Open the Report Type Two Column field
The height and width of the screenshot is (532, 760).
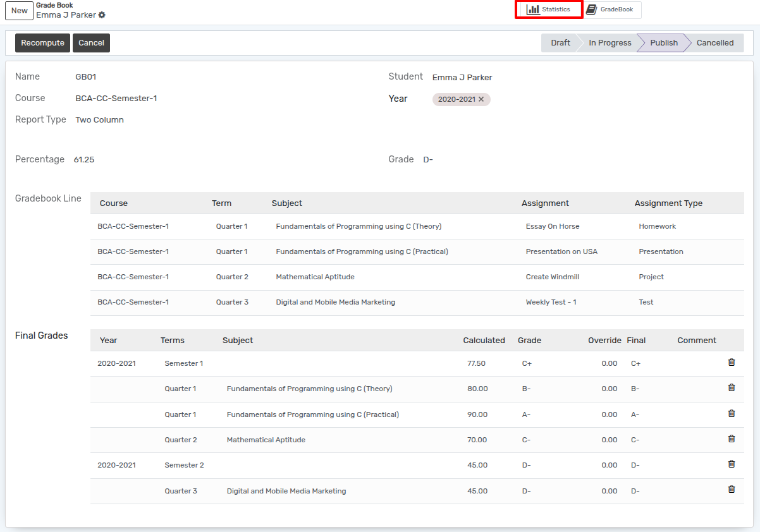click(99, 120)
